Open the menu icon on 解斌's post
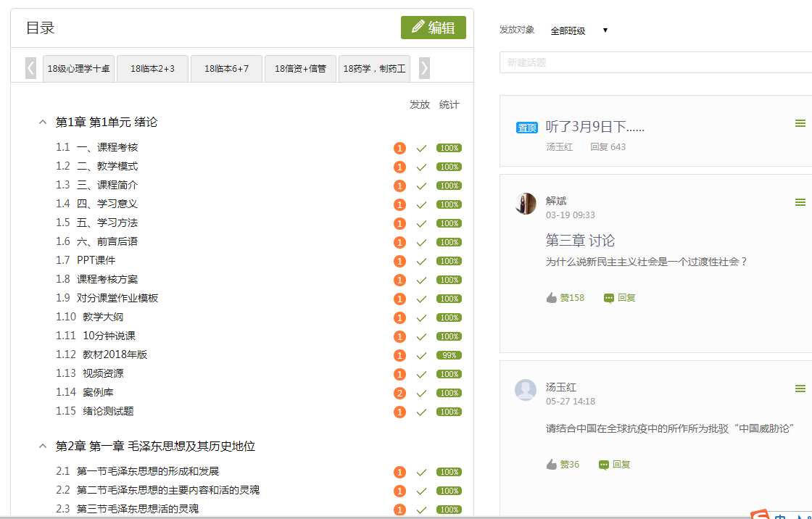812x519 pixels. click(x=800, y=202)
